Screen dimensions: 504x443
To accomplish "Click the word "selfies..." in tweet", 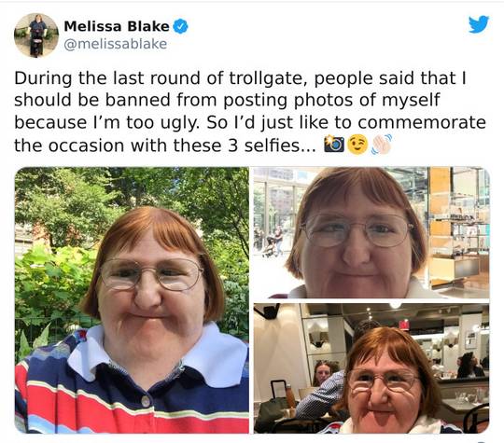I will pos(280,145).
